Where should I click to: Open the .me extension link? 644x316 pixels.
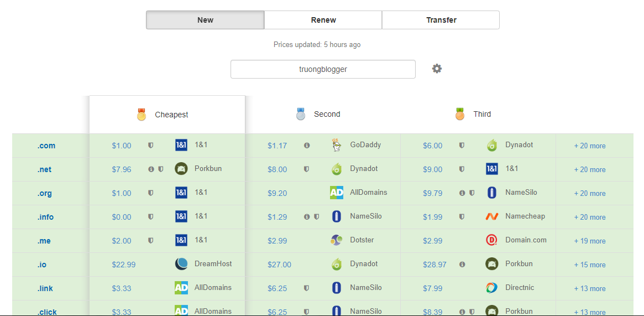pyautogui.click(x=44, y=241)
